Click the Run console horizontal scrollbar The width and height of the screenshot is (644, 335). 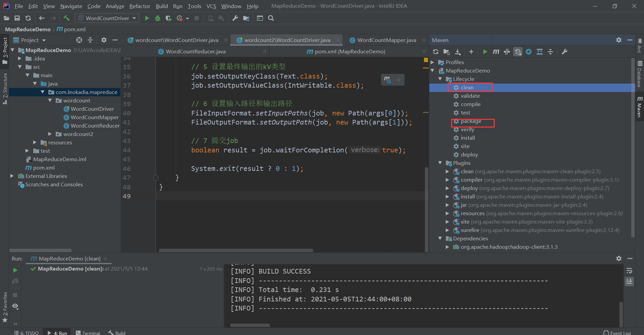(250, 325)
